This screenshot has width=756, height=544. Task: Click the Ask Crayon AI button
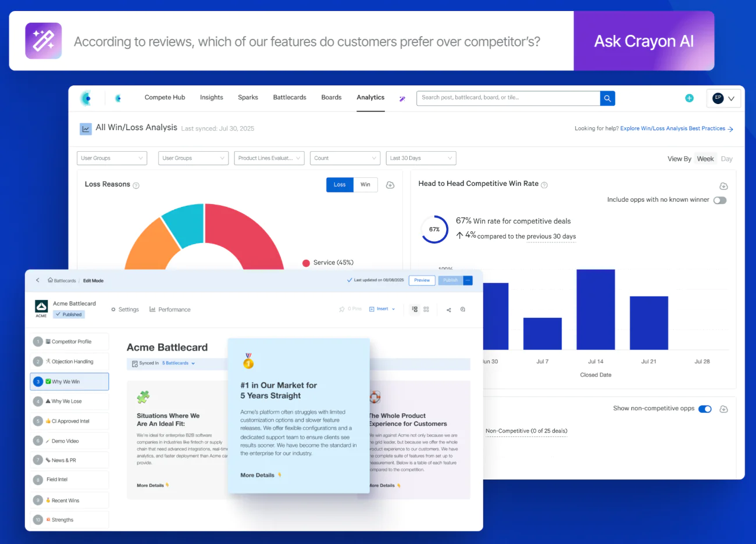644,41
